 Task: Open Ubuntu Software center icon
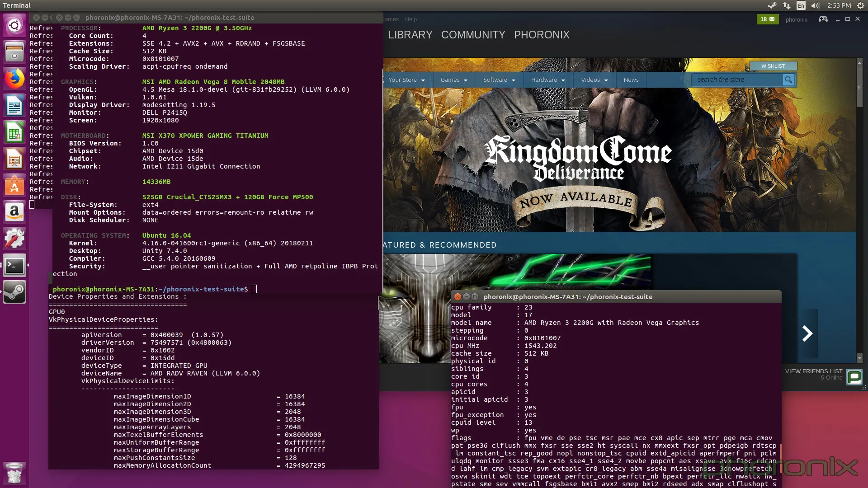[14, 186]
